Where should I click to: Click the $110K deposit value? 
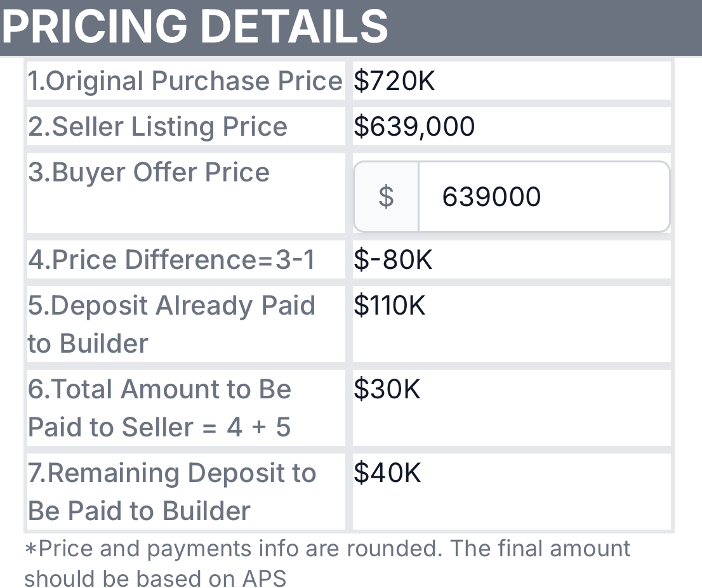390,306
